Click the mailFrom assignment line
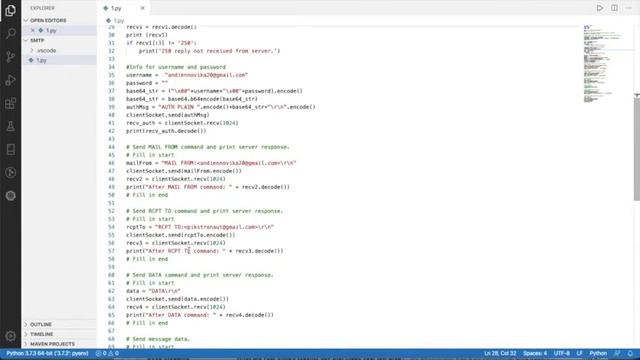 click(x=211, y=163)
